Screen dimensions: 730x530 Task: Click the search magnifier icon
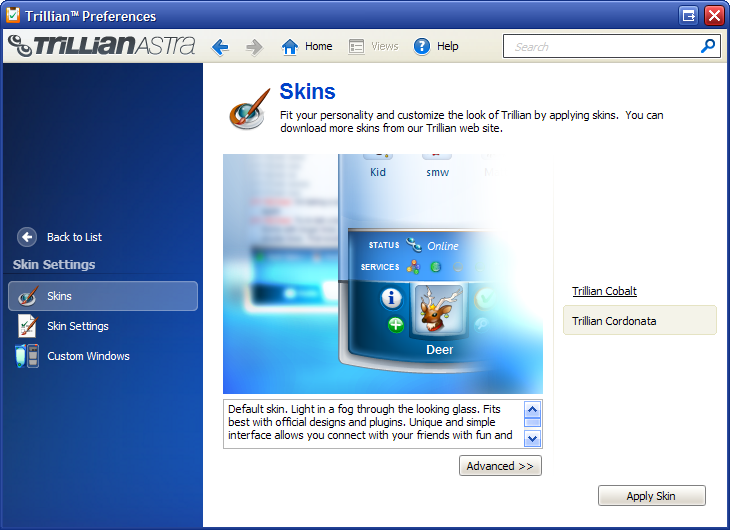click(x=708, y=46)
